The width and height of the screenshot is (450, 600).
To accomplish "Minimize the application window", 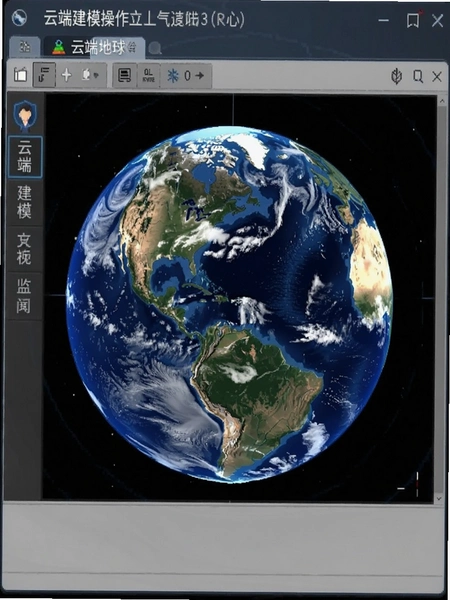I will [x=383, y=20].
